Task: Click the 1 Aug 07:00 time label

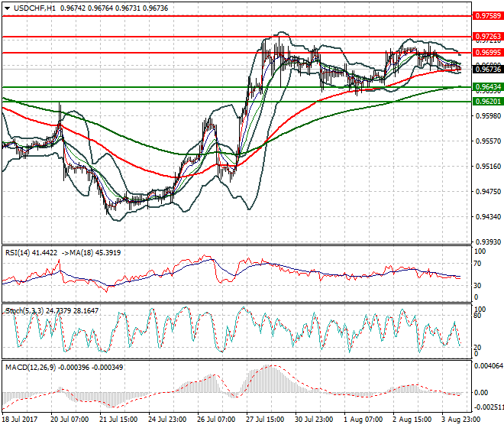Action: point(363,420)
